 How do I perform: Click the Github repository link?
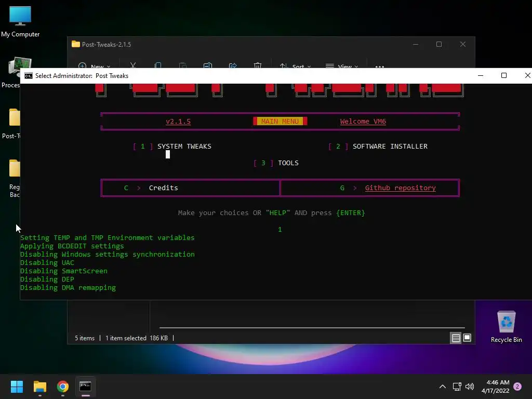[401, 188]
